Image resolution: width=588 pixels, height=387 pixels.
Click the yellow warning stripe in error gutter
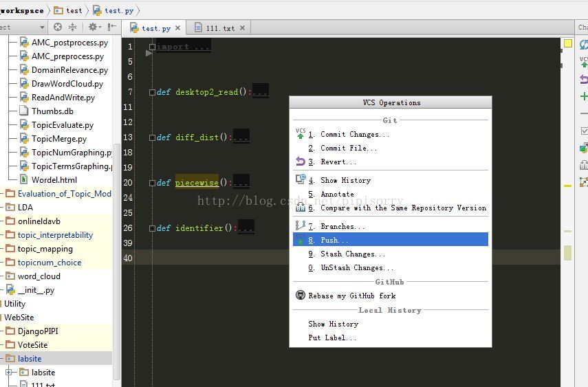[x=568, y=186]
